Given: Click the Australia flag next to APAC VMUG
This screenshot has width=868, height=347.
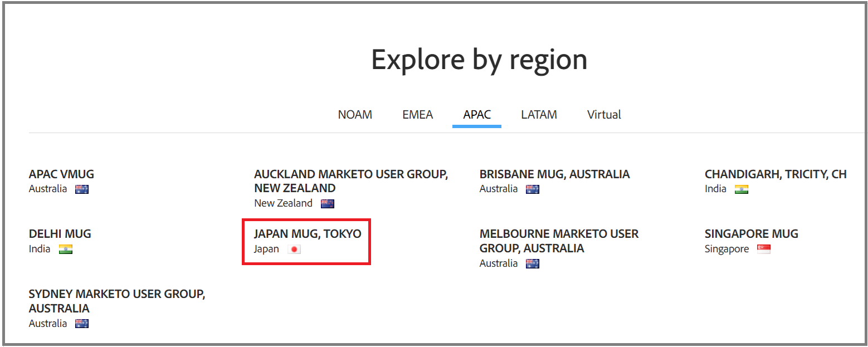Looking at the screenshot, I should (x=82, y=189).
